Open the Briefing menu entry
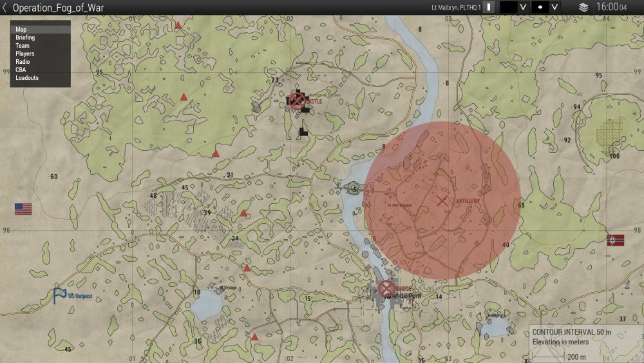This screenshot has width=644, height=363. tap(25, 38)
